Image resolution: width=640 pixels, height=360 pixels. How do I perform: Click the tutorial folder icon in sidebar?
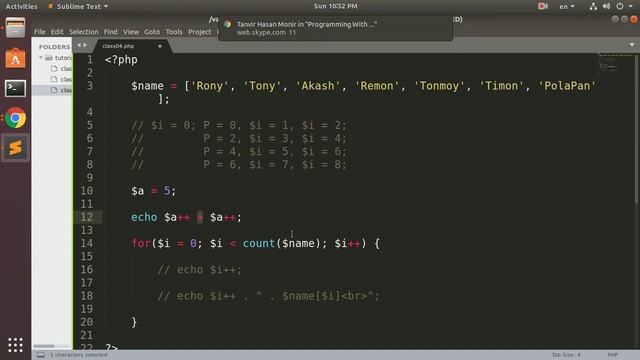click(x=49, y=58)
